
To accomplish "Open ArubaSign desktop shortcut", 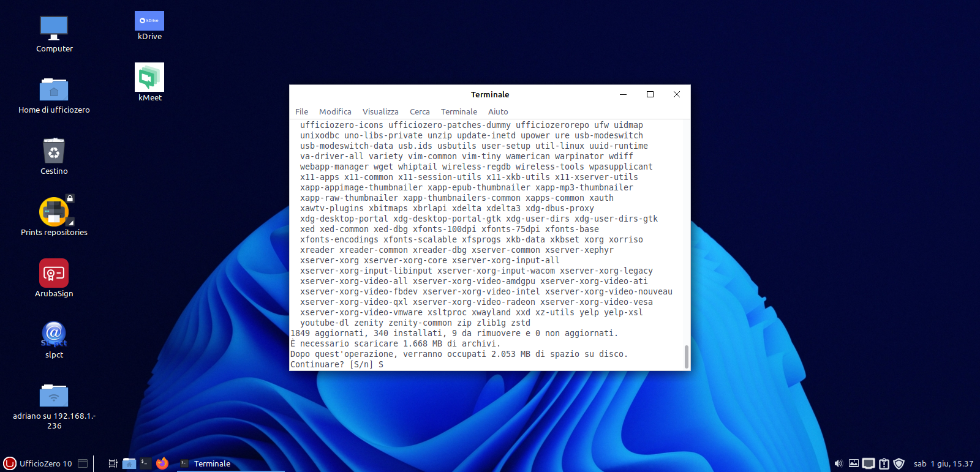I will click(54, 274).
